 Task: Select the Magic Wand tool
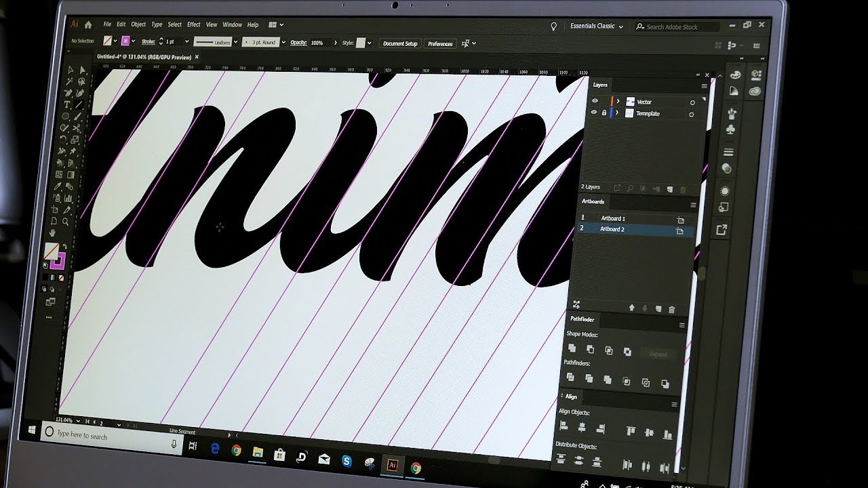coord(69,81)
